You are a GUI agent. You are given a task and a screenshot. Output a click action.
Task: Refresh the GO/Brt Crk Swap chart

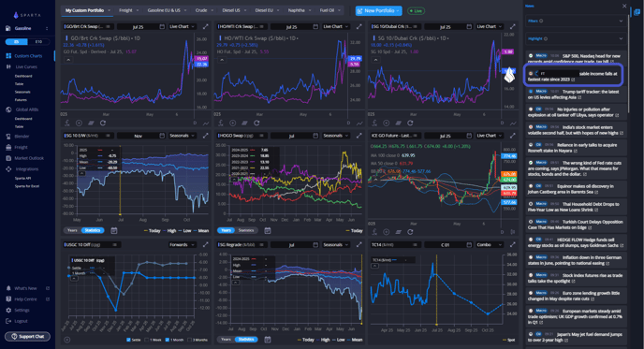(x=103, y=123)
